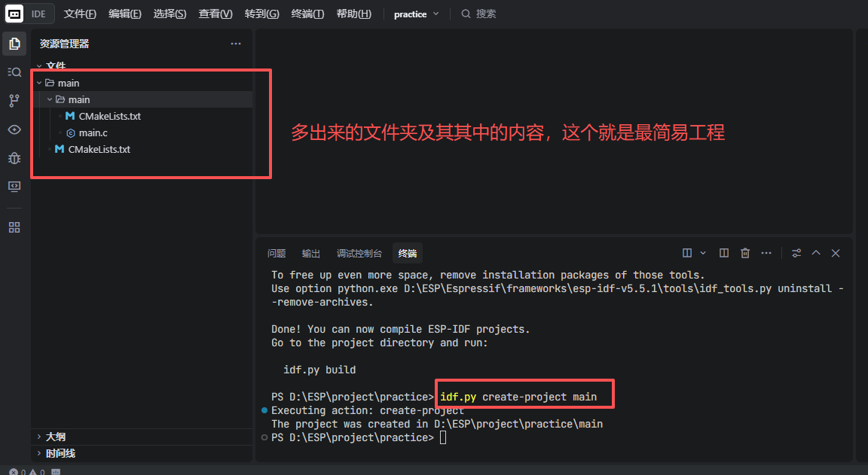The image size is (868, 475).
Task: Switch to the 调试控制台 tab
Action: point(359,253)
